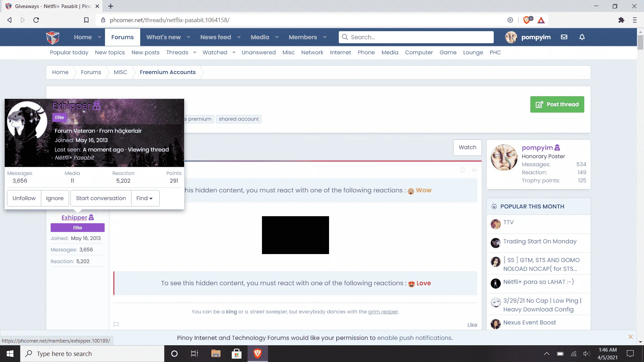644x362 pixels.
Task: Open the New posts link
Action: [x=145, y=52]
